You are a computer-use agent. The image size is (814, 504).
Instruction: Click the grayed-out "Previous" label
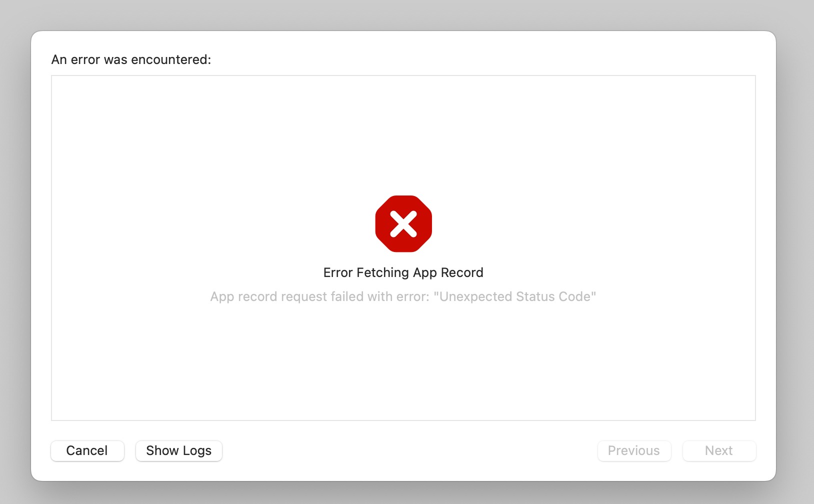click(634, 450)
